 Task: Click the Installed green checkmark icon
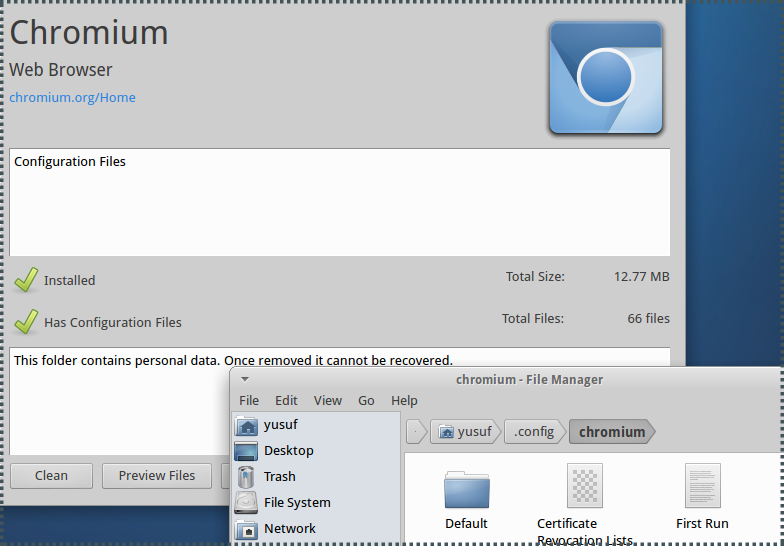[x=26, y=280]
